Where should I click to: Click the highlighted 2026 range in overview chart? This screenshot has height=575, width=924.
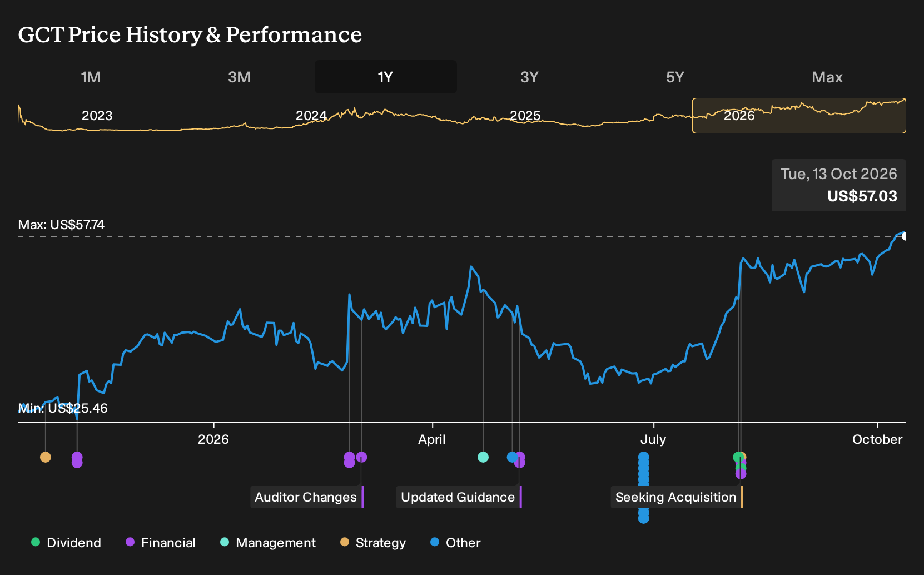(799, 116)
